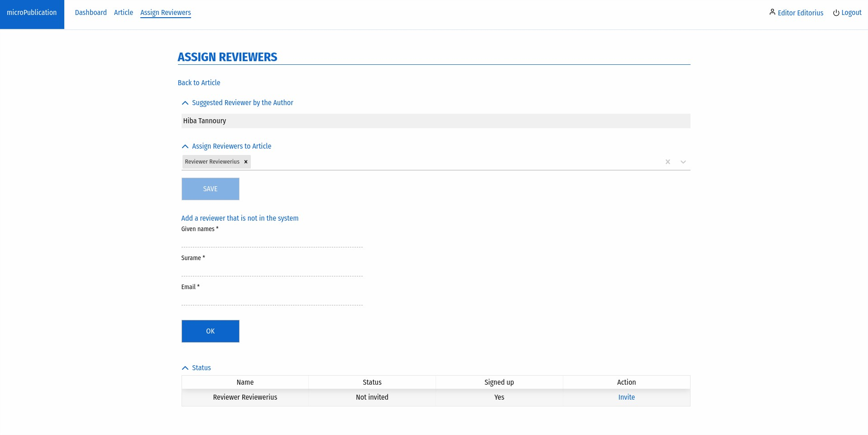Collapse the Status section
Viewport: 868px width, 435px height.
click(185, 368)
